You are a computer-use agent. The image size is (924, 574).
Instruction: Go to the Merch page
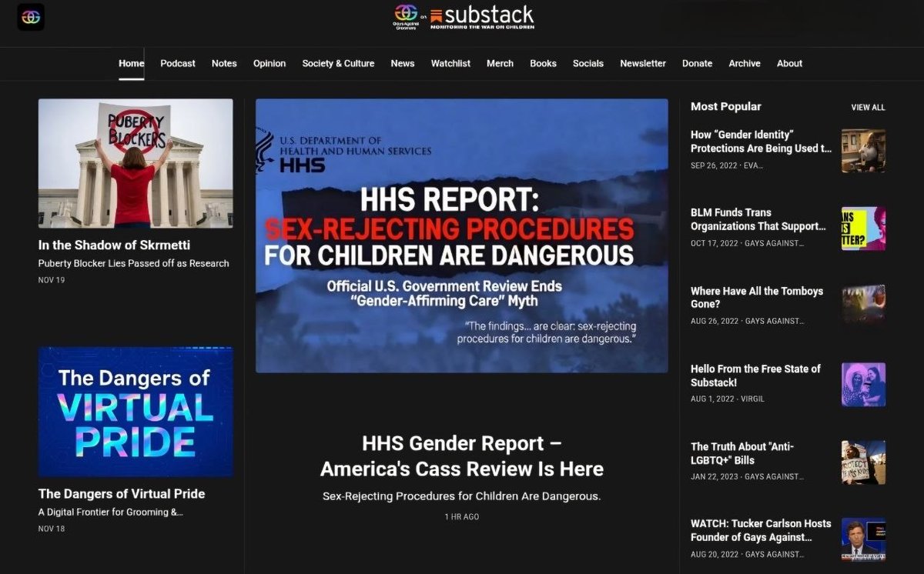[x=500, y=63]
